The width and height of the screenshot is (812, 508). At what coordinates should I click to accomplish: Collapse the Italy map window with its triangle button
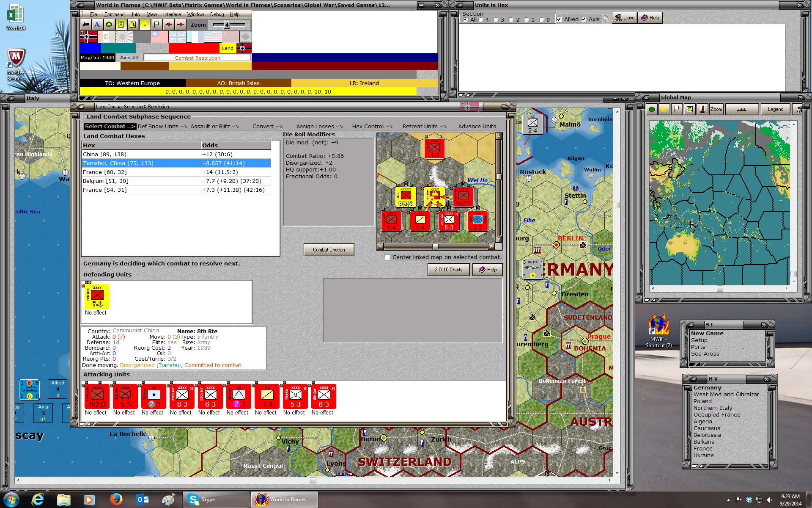(11, 98)
